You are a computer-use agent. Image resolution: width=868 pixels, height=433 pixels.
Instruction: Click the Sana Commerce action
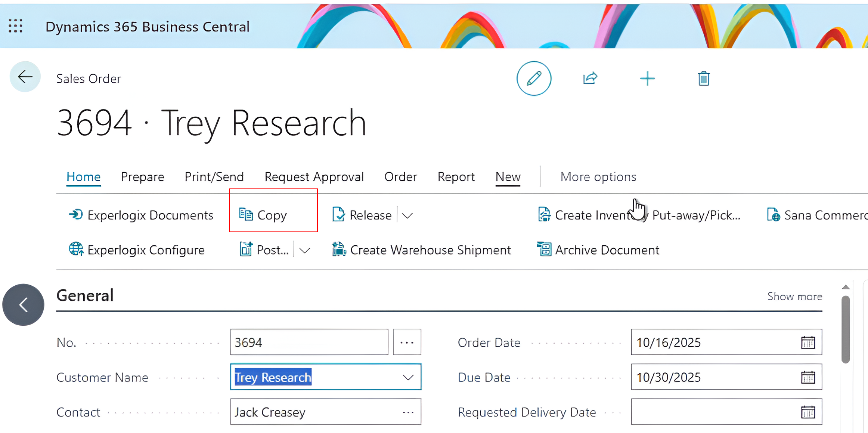817,215
